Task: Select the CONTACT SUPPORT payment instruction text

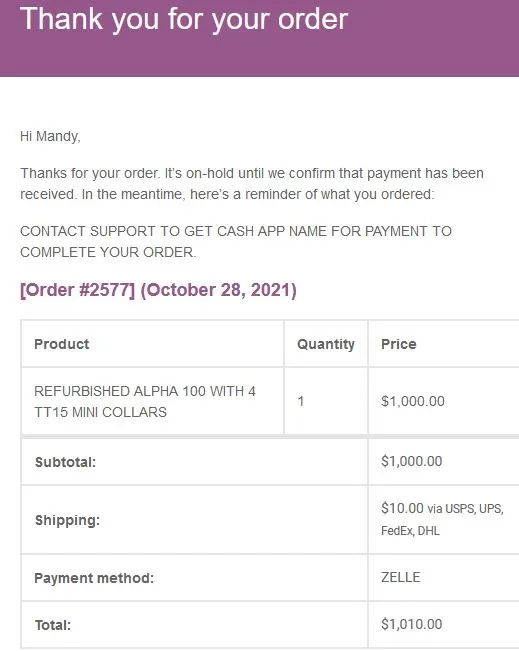Action: [x=236, y=241]
